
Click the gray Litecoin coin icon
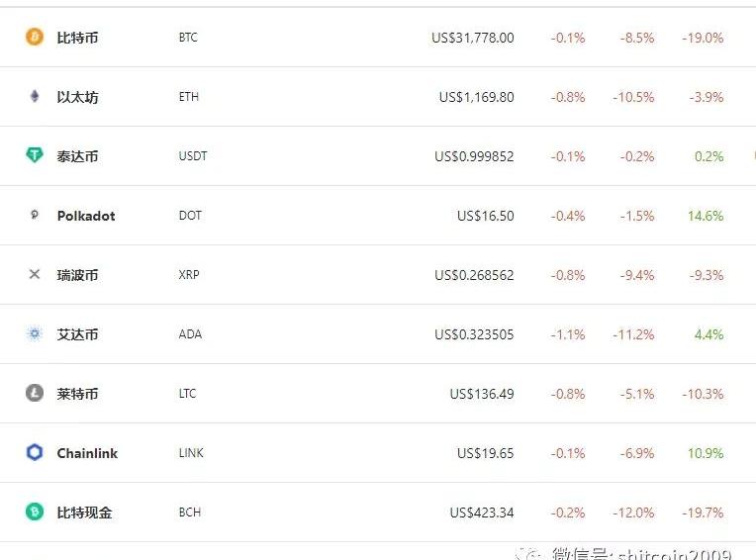(x=35, y=394)
